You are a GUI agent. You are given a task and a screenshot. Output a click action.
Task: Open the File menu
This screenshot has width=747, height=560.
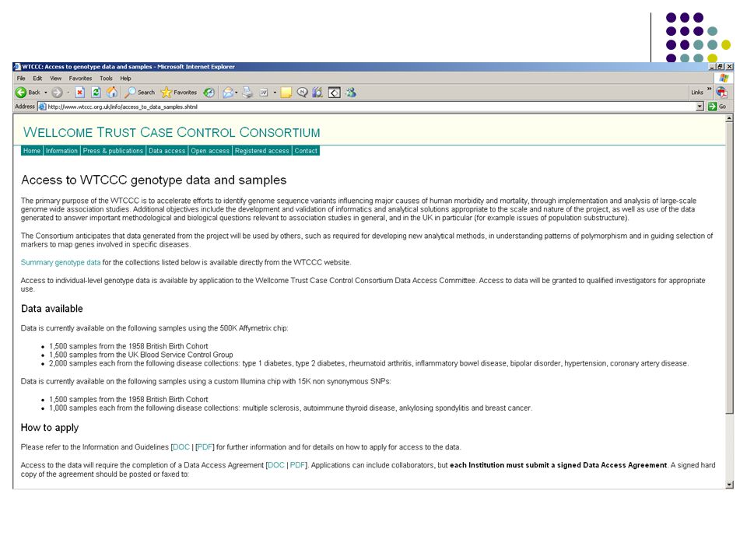21,78
